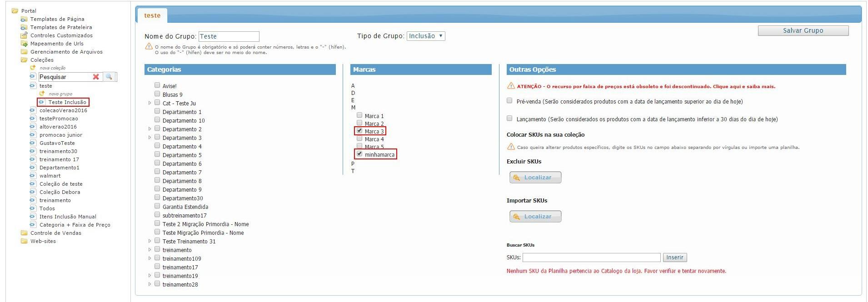Image resolution: width=868 pixels, height=302 pixels.
Task: Check the Departamento 1 checkbox
Action: [157, 111]
